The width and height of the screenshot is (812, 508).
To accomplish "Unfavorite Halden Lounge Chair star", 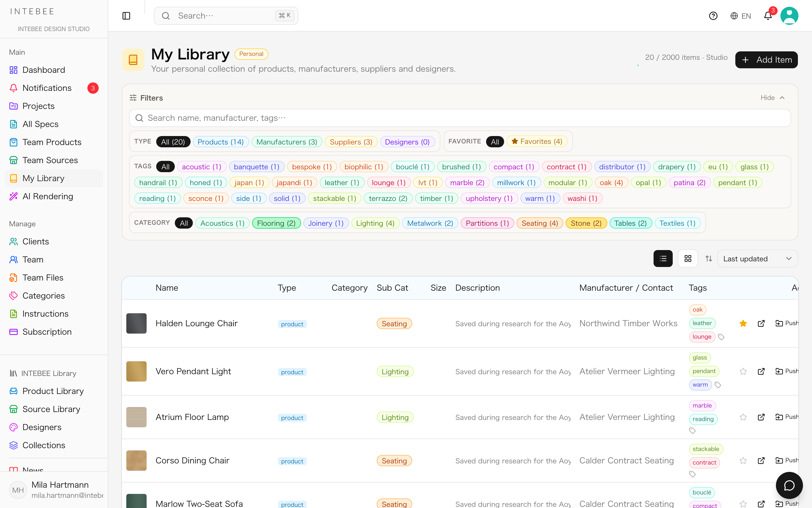I will click(743, 323).
